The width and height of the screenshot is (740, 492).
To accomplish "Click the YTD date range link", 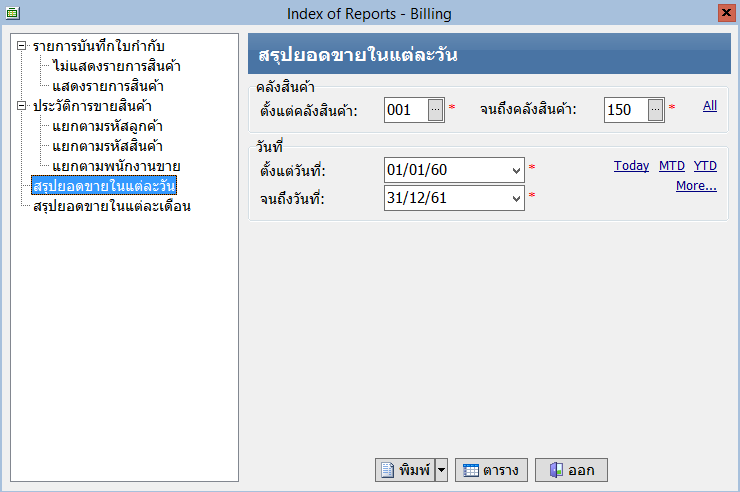I will (x=705, y=166).
